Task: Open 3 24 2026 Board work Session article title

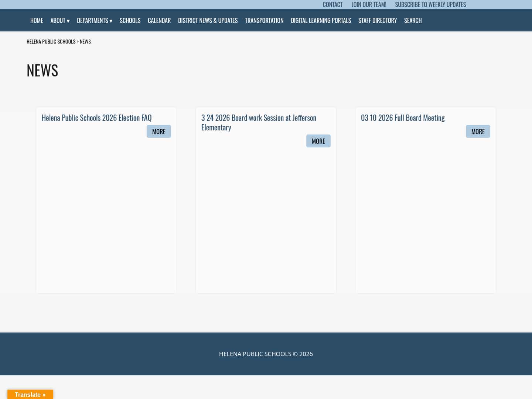Action: click(259, 122)
